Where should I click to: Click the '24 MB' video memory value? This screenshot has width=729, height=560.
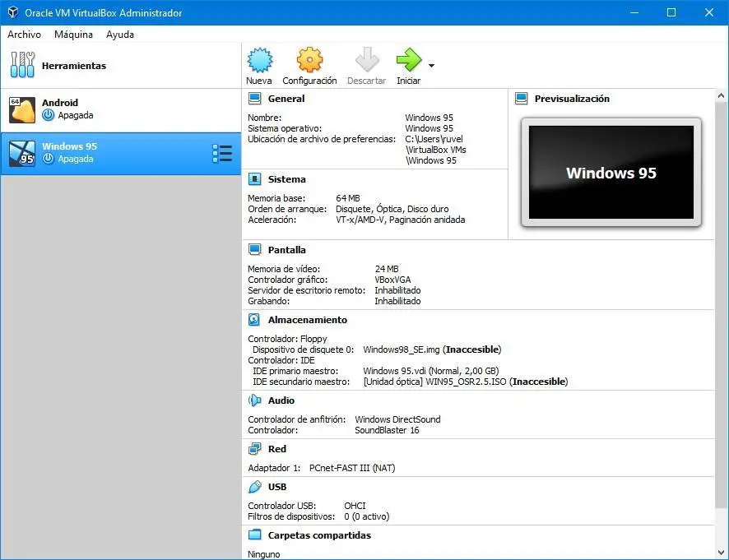click(x=387, y=269)
